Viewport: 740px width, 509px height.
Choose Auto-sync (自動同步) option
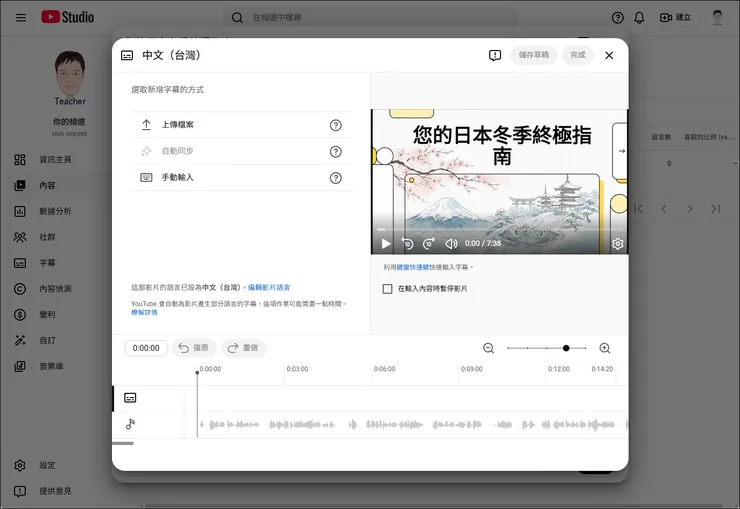tap(242, 151)
